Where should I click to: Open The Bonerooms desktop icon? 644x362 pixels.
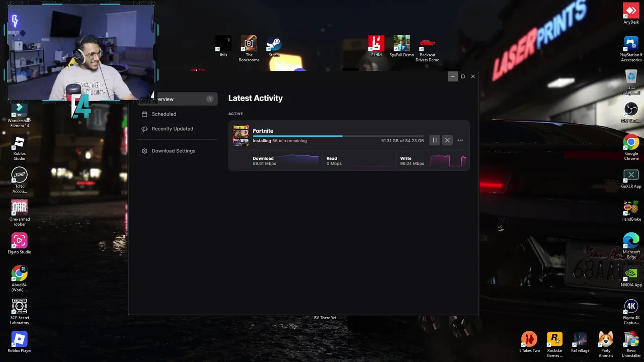249,49
